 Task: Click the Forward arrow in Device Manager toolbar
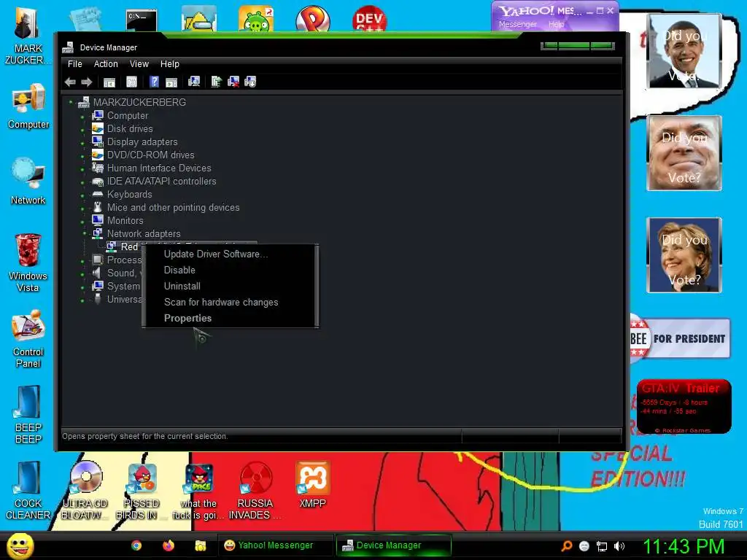point(87,82)
